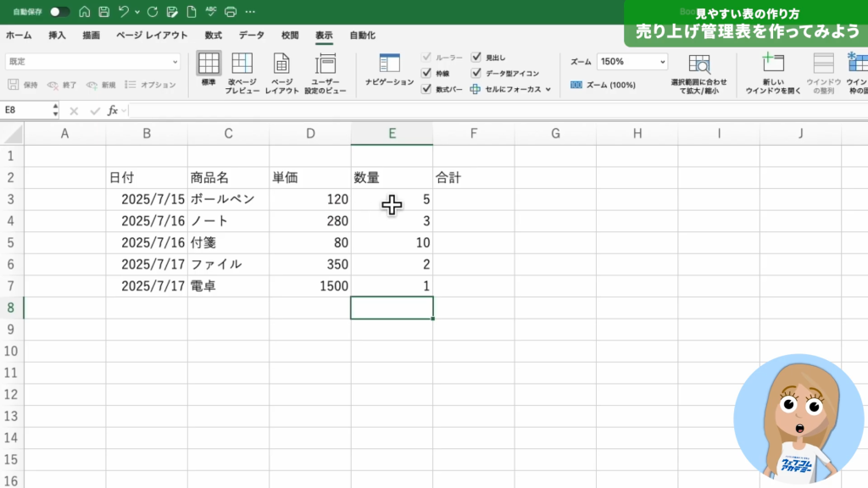The image size is (868, 488).
Task: Uncheck the Formula Bar (数式バー) checkbox
Action: coord(426,88)
